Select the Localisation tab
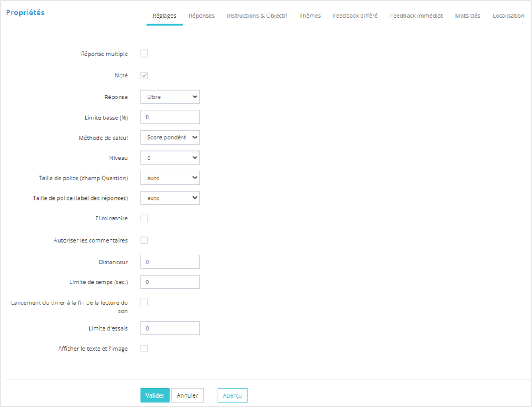This screenshot has width=532, height=407. [508, 16]
